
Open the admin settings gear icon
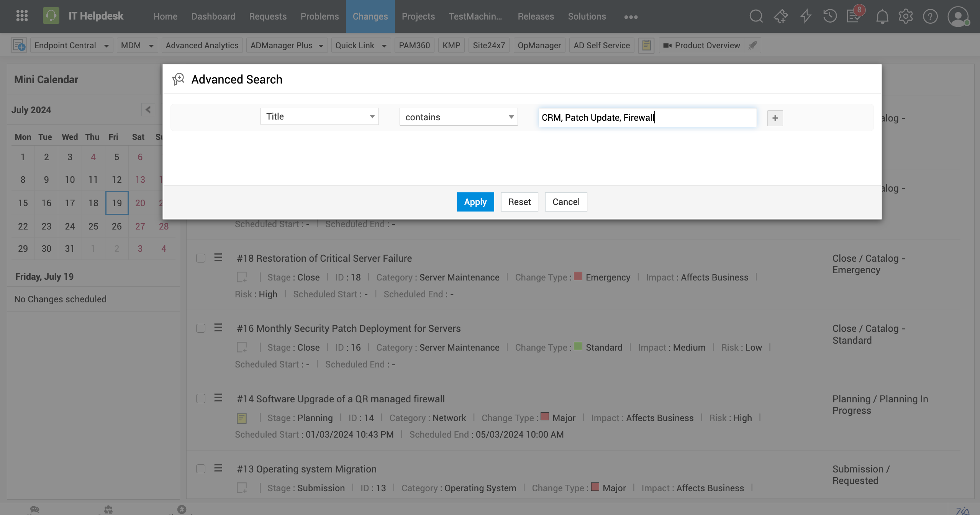(906, 16)
